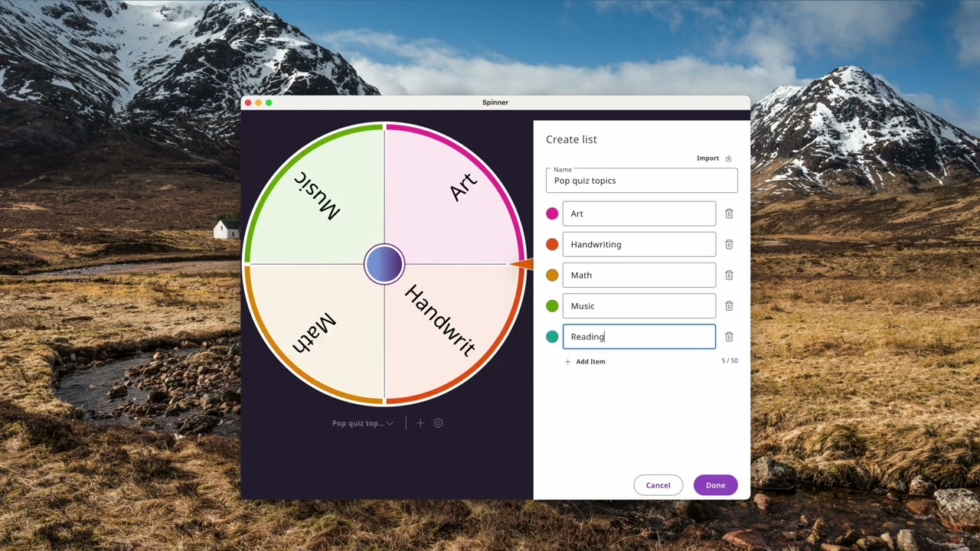The width and height of the screenshot is (980, 551).
Task: Confirm list with Done button
Action: (715, 485)
